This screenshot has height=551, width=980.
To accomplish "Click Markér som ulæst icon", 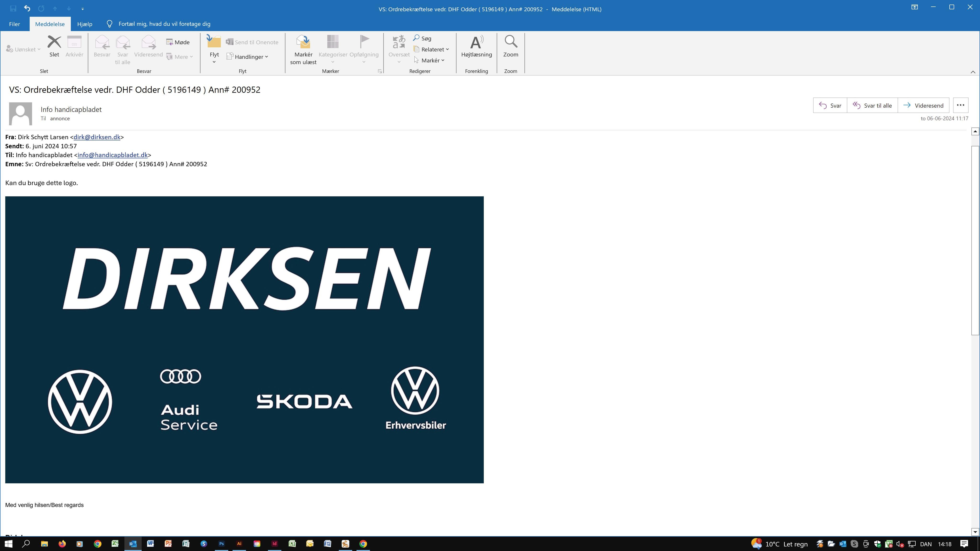I will pyautogui.click(x=303, y=42).
